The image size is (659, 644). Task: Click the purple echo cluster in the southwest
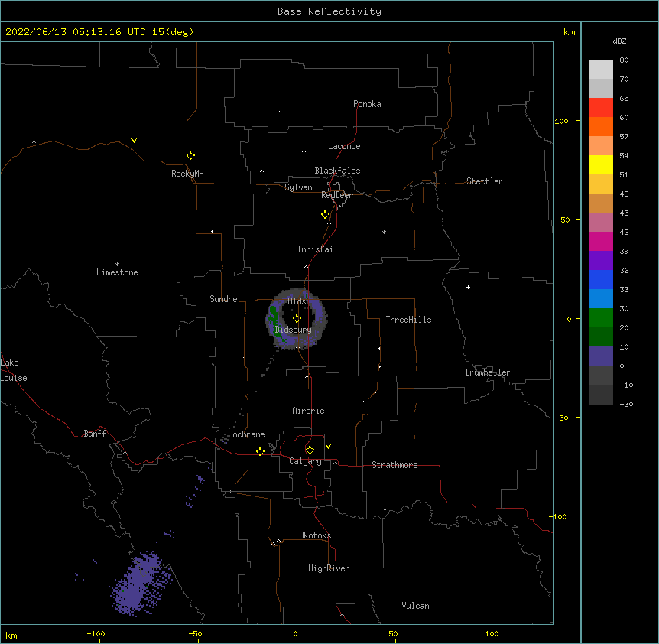[x=140, y=584]
